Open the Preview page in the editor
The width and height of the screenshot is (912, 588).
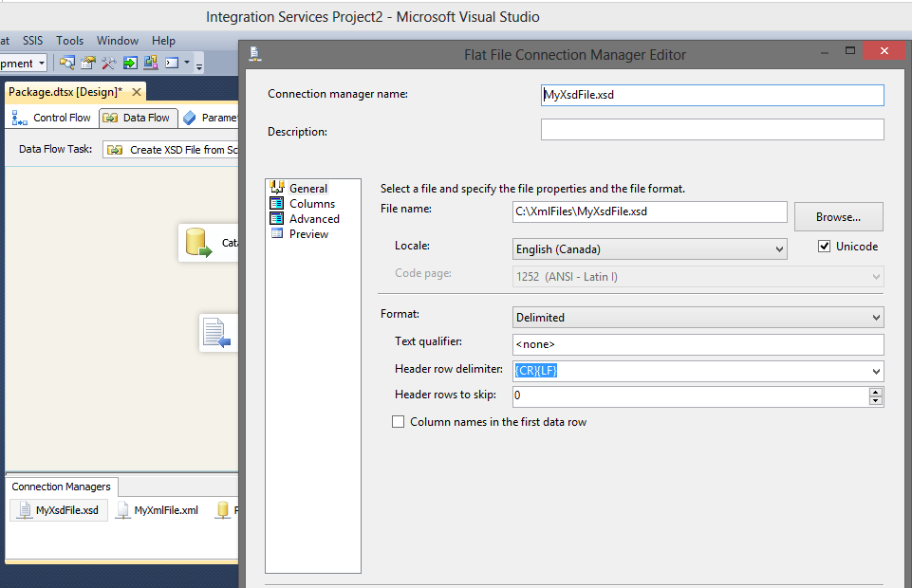[308, 233]
